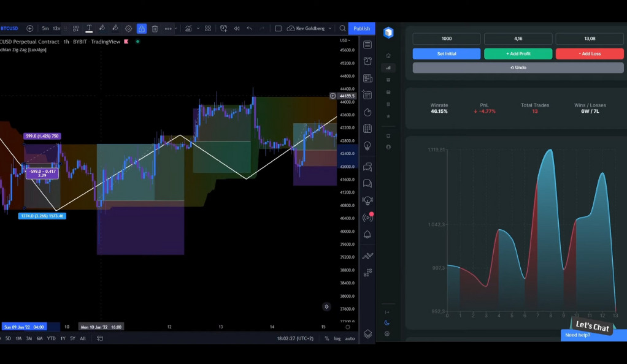
Task: Open drawing settings gear icon
Action: point(128,28)
